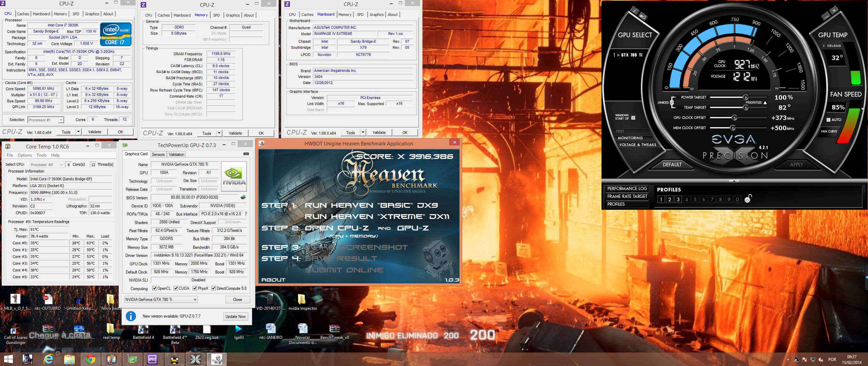Select ntc-JANEIRO Word document on desktop
Screen dimensions: 868x366
tap(271, 332)
